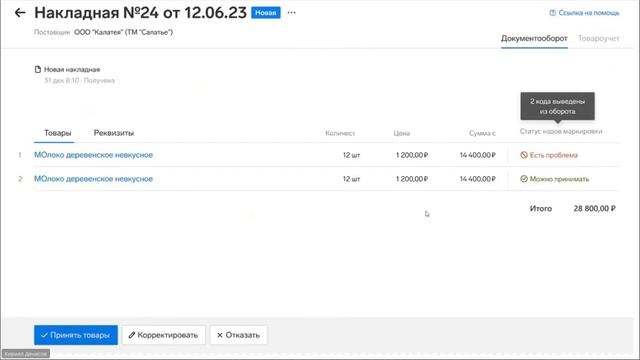This screenshot has height=360, width=640.
Task: Click the document icon next to "Новая накладная"
Action: [x=38, y=69]
